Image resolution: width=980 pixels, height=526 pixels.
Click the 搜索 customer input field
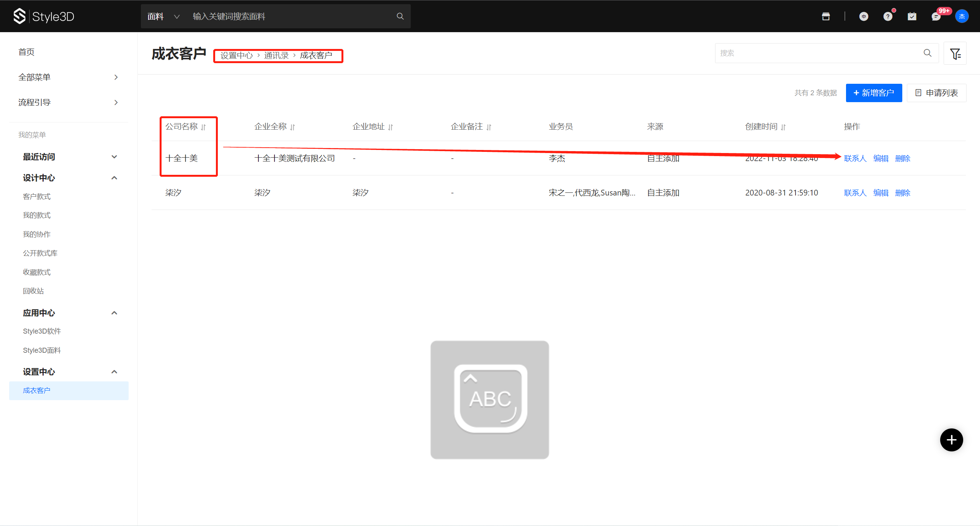819,53
